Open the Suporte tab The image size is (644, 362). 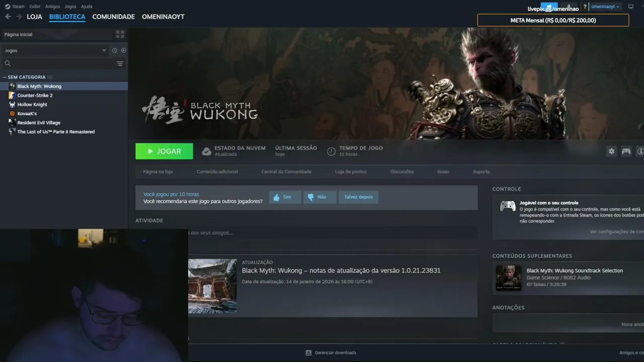point(481,171)
